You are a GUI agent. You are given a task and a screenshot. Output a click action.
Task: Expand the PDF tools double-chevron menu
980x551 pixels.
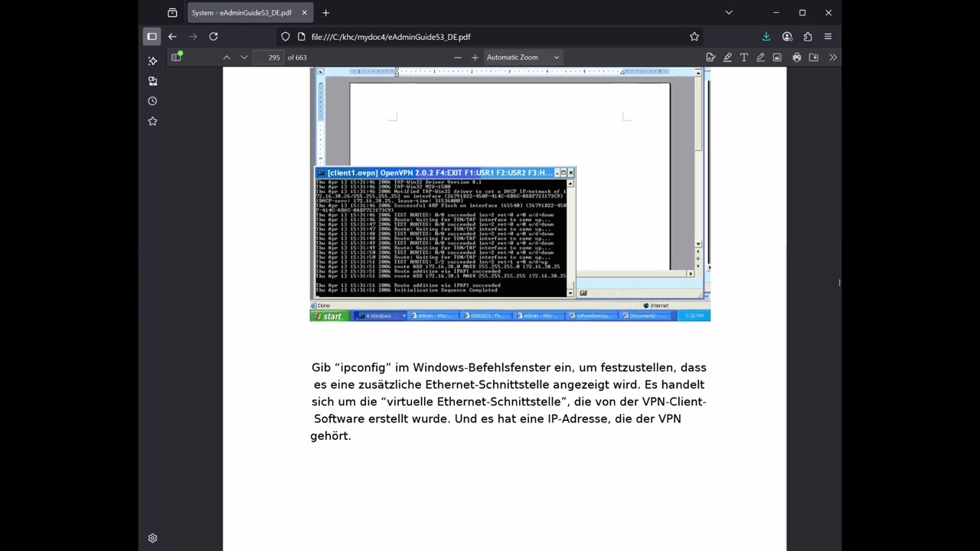[x=833, y=57]
